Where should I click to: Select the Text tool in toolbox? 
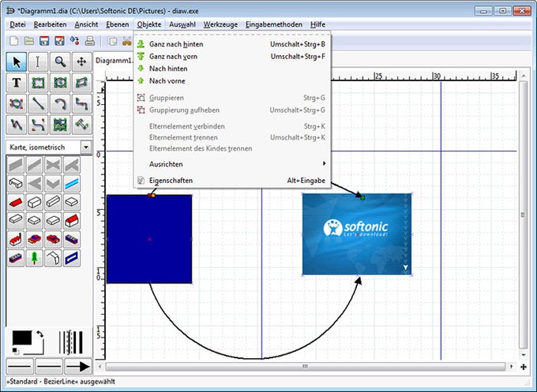(17, 83)
